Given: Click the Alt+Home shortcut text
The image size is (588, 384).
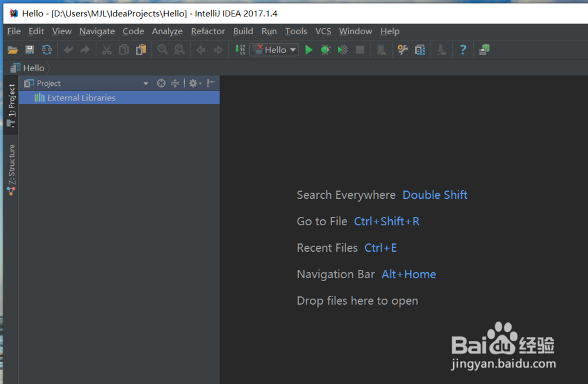Looking at the screenshot, I should [409, 274].
